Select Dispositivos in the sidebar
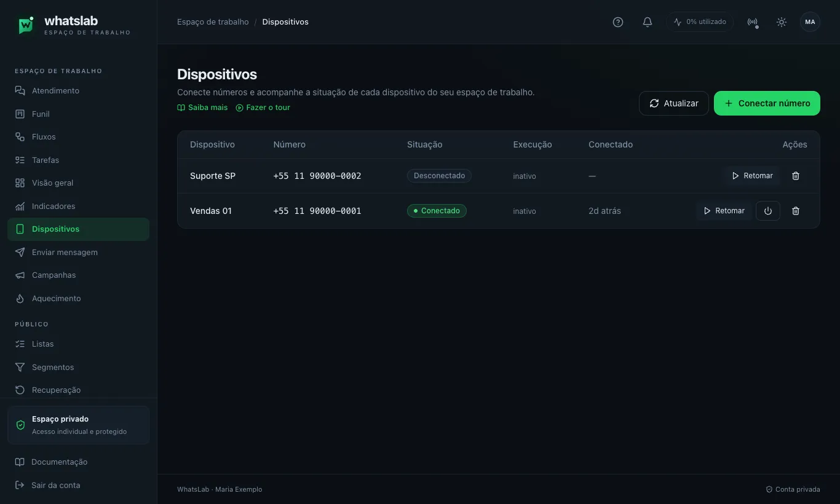 pos(78,229)
